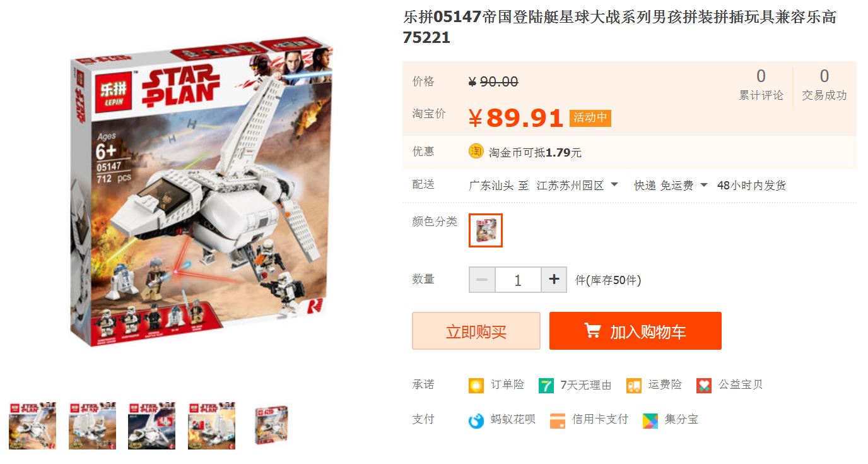This screenshot has height=464, width=868.
Task: Click the 订单险 order insurance icon
Action: coord(476,385)
